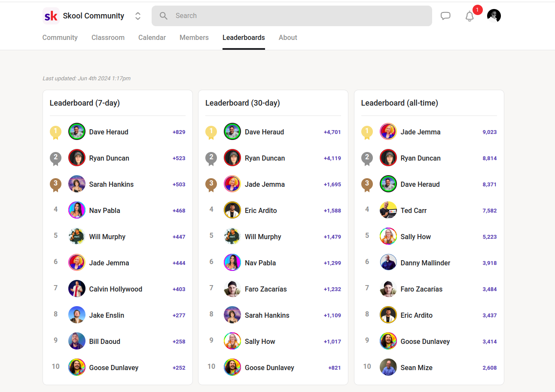Click bronze medal 3 in all-time leaderboard
Image resolution: width=555 pixels, height=392 pixels.
(367, 185)
